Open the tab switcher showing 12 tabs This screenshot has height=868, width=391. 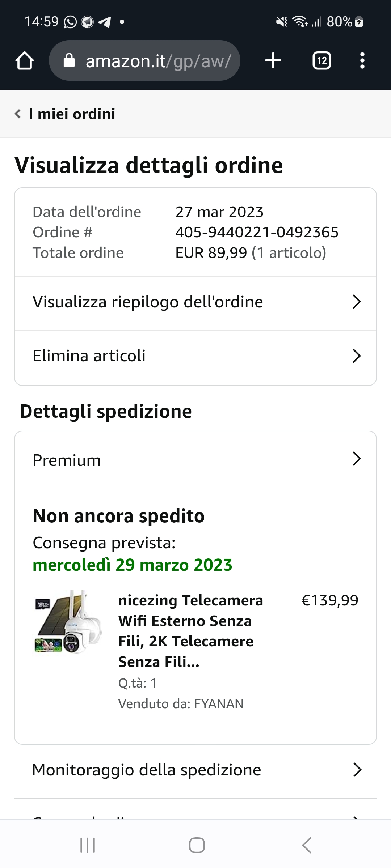[x=321, y=60]
